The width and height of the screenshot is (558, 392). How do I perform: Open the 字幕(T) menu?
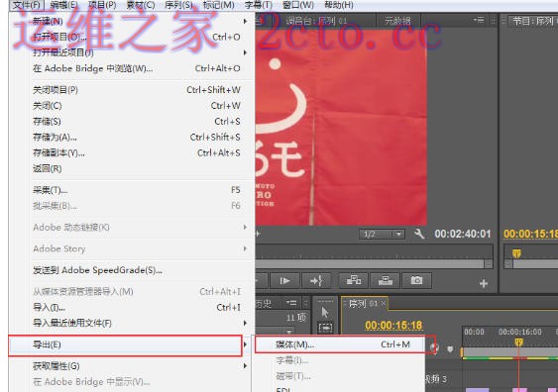tap(259, 5)
